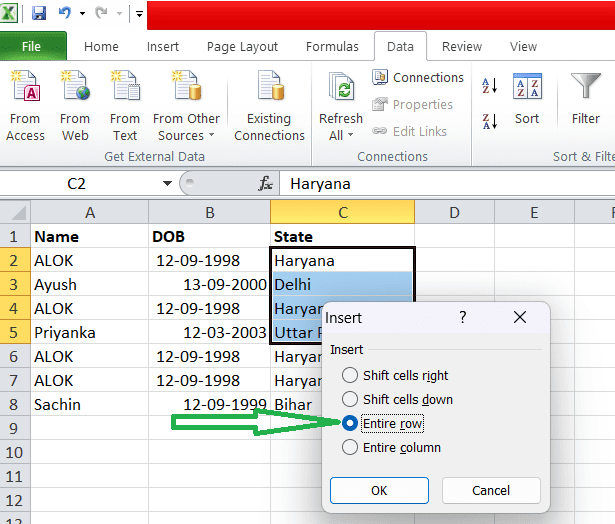The width and height of the screenshot is (615, 524).
Task: Click the Excel application icon
Action: 9,14
